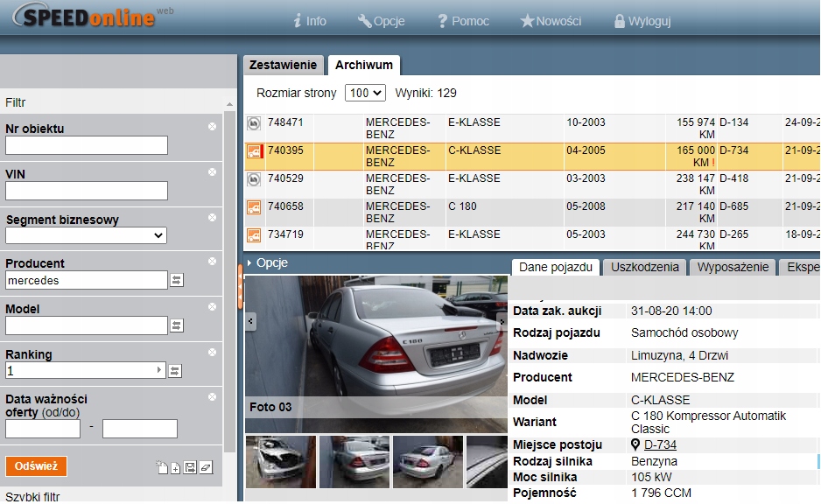Image resolution: width=821 pixels, height=504 pixels.
Task: Click the add filter page icon with plus
Action: click(175, 468)
